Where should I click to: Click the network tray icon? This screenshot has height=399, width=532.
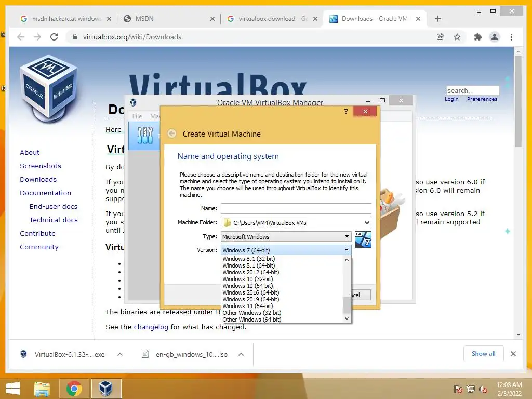[471, 389]
